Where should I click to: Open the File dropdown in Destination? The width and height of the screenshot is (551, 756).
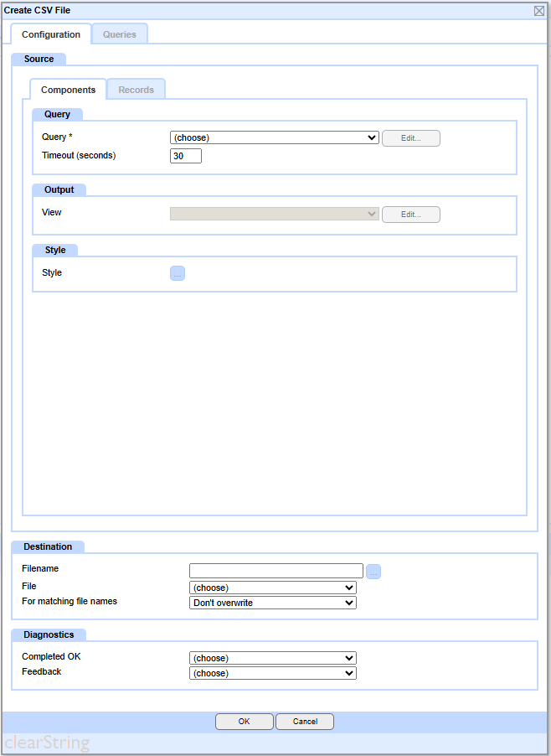click(273, 588)
